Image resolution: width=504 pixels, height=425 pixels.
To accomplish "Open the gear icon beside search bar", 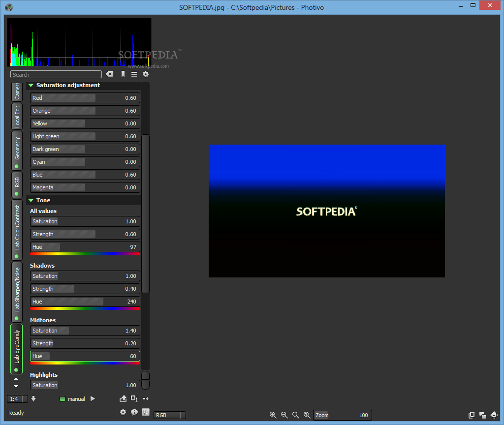I will pos(146,74).
